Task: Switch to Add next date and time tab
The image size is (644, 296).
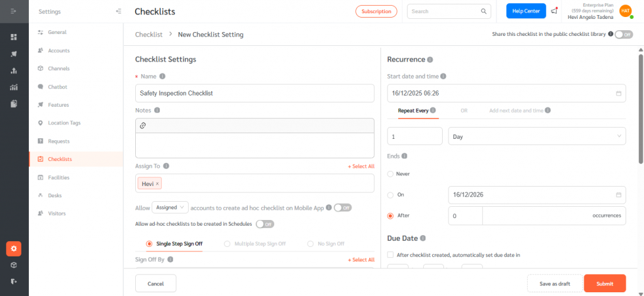Action: point(516,111)
